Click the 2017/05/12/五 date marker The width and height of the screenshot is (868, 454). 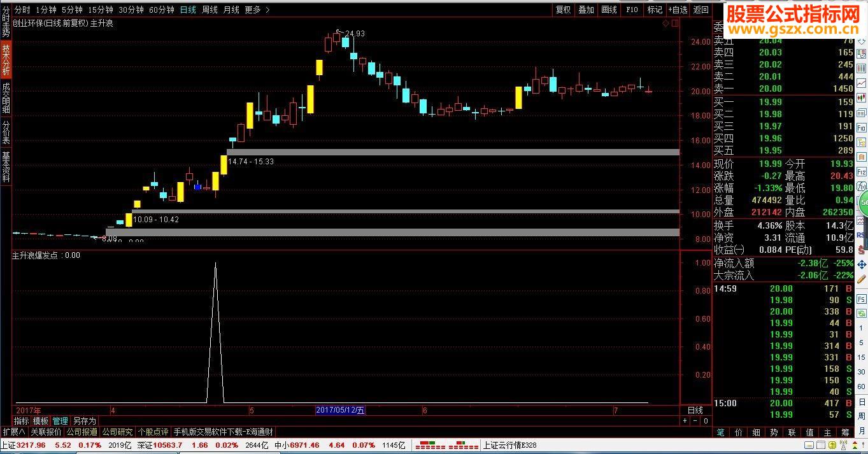click(341, 411)
